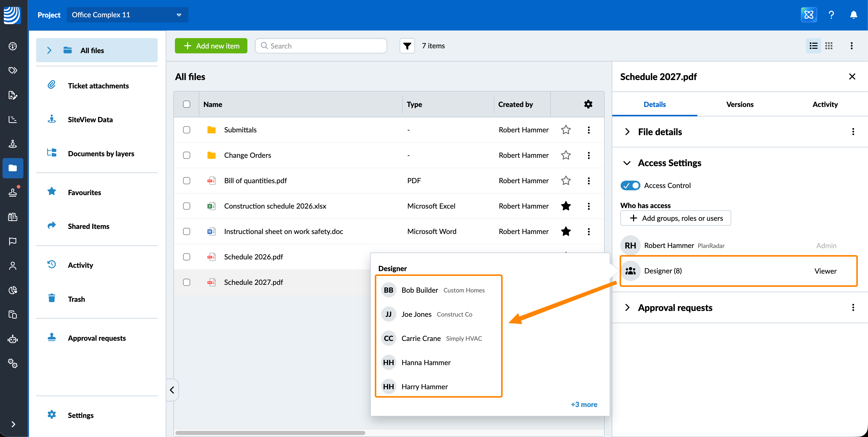
Task: Show +3 more Designer members
Action: click(584, 405)
